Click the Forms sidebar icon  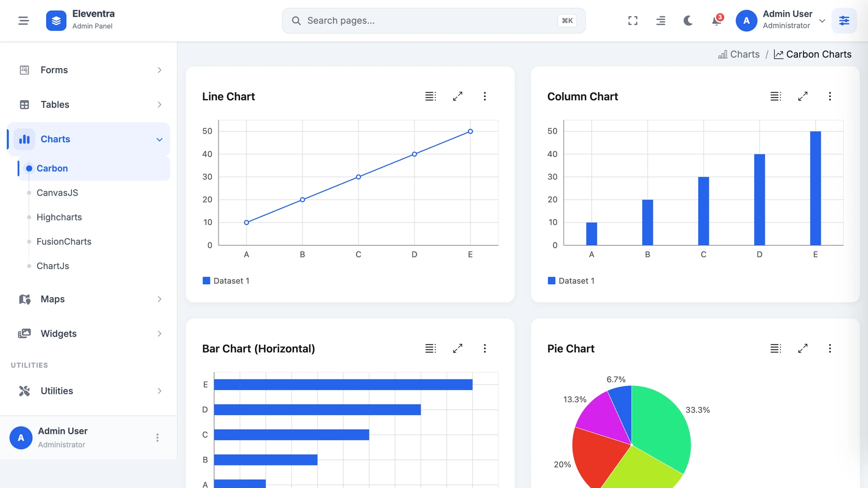coord(24,70)
